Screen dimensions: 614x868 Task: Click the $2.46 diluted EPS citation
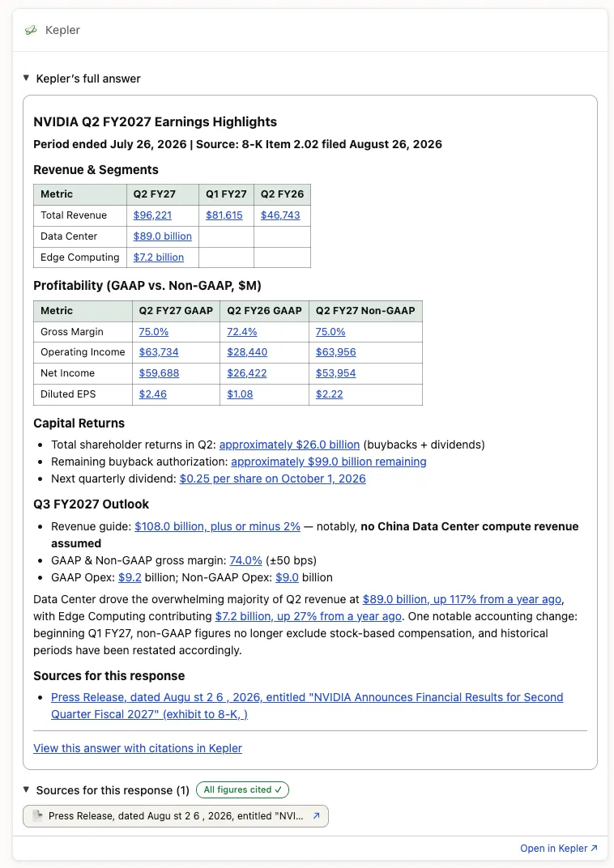click(x=153, y=394)
